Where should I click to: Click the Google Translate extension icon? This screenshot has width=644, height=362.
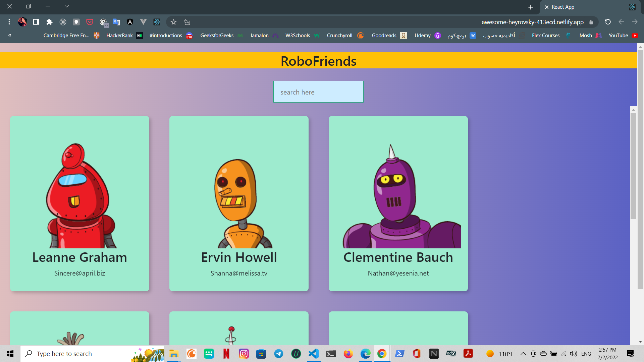(116, 22)
